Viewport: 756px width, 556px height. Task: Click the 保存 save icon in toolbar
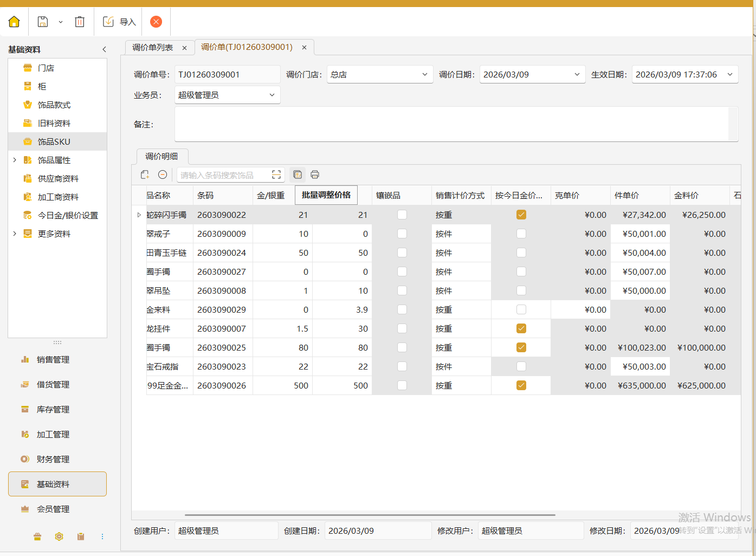coord(42,22)
